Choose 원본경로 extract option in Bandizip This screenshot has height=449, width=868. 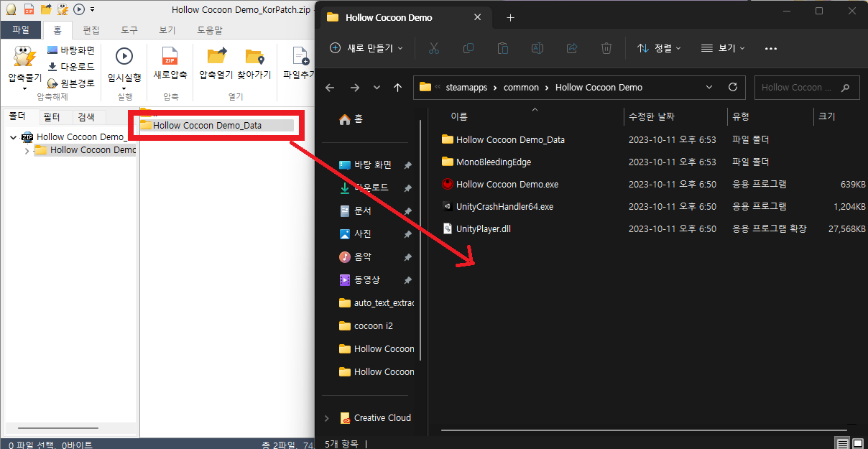(x=71, y=83)
